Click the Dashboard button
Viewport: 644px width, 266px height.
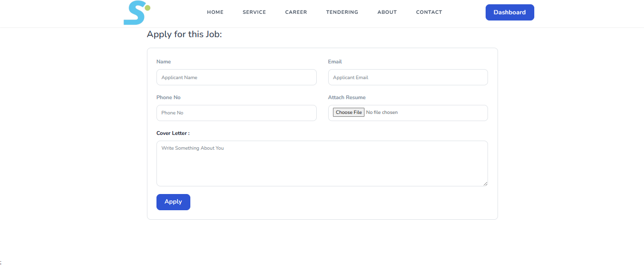[x=509, y=12]
